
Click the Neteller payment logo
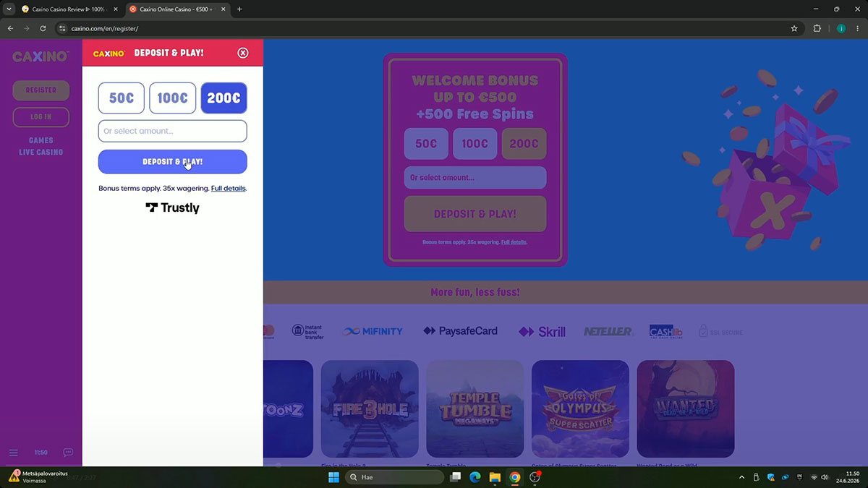[608, 331]
